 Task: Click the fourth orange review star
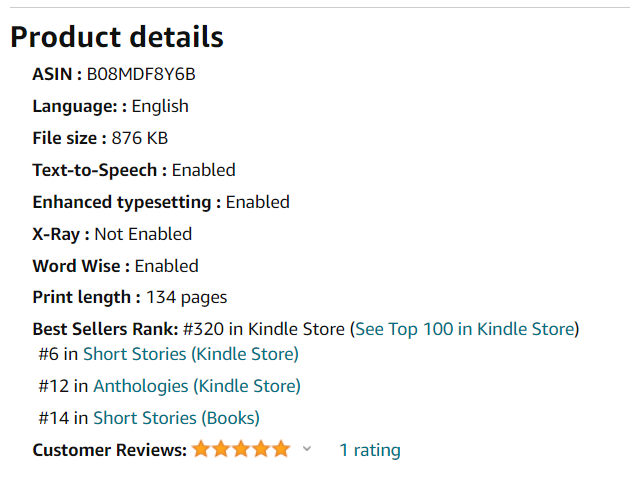click(x=261, y=449)
